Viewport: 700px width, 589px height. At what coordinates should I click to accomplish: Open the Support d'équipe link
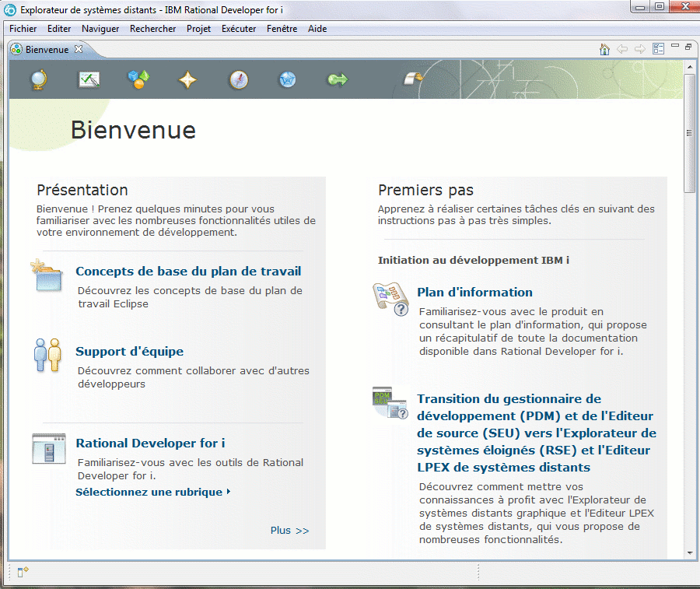(129, 352)
